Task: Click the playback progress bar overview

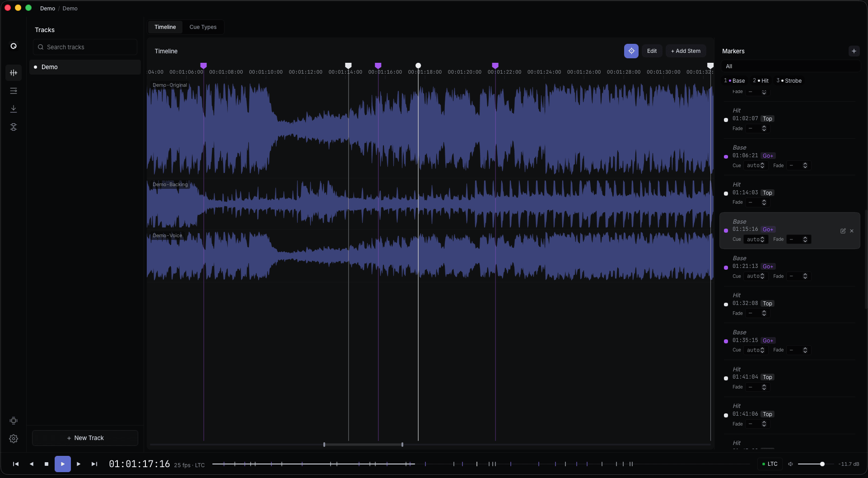Action: tap(481, 464)
